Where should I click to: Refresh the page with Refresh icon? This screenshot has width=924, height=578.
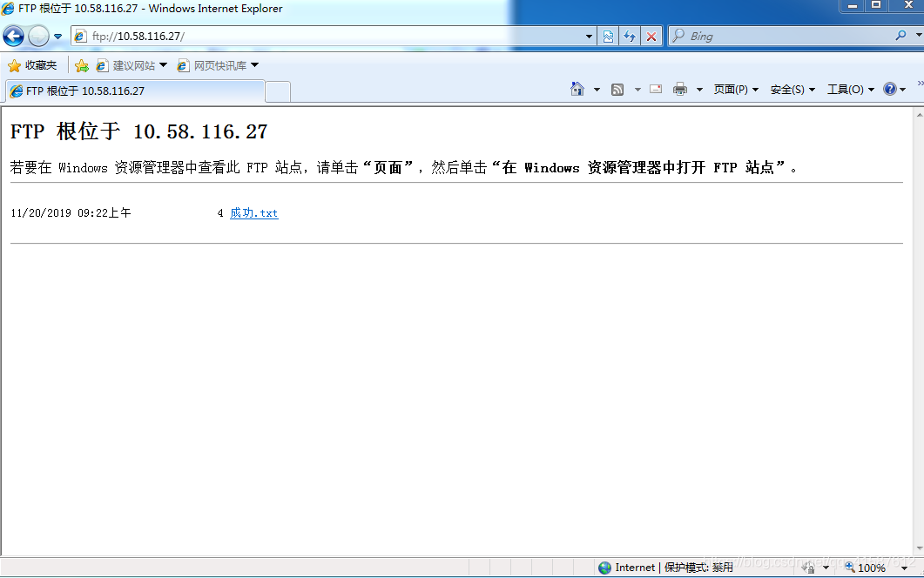[630, 37]
